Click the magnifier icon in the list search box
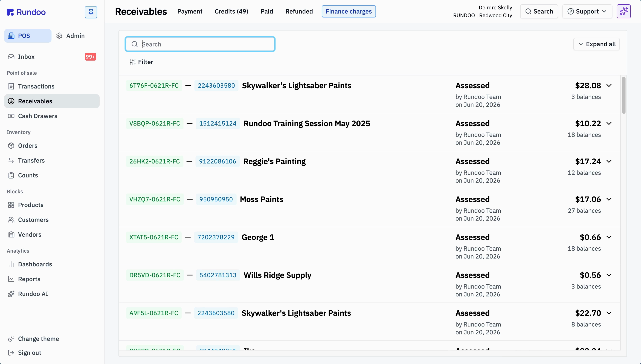Image resolution: width=641 pixels, height=364 pixels. pyautogui.click(x=135, y=44)
